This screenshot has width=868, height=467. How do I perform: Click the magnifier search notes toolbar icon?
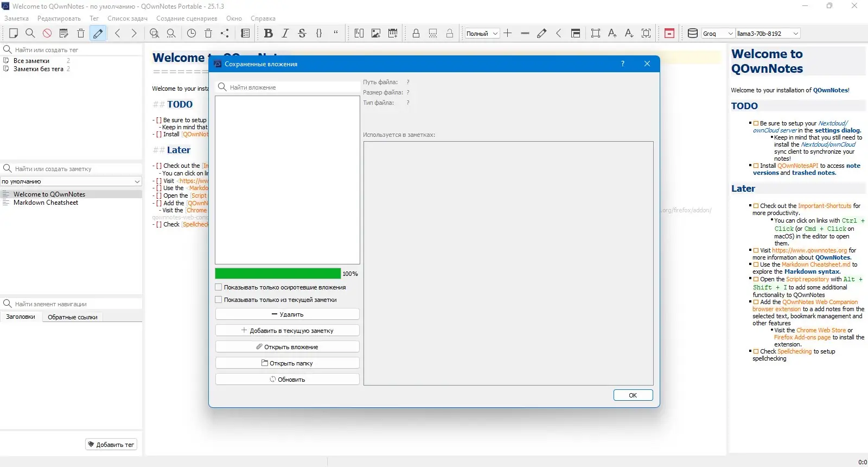[30, 33]
